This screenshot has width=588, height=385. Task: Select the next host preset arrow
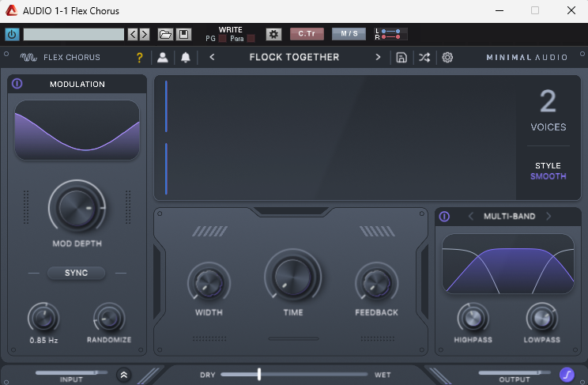[x=145, y=35]
